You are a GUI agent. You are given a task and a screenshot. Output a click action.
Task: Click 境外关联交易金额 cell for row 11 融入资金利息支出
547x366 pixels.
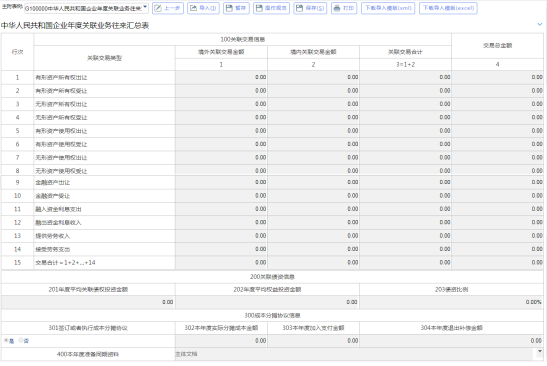221,209
